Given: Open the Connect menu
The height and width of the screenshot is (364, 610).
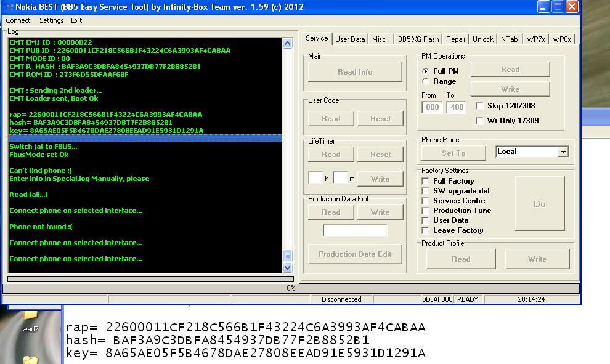Looking at the screenshot, I should (x=18, y=20).
